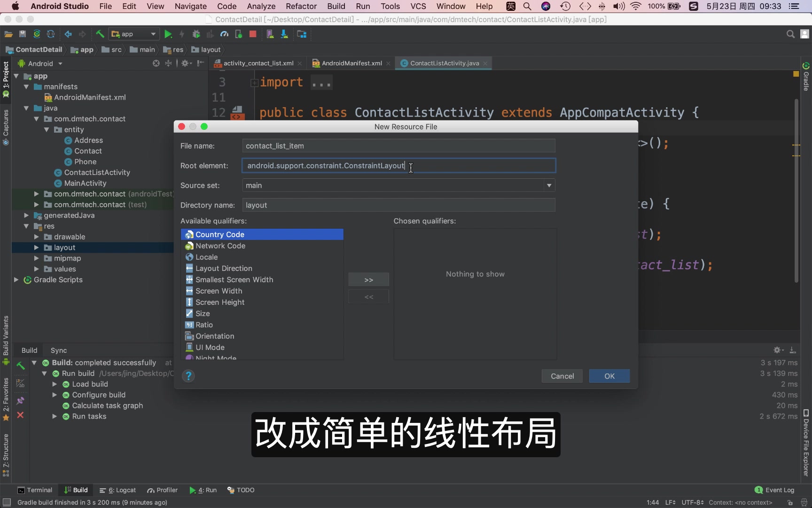Open the app run configuration dropdown
Viewport: 812px width, 508px height.
pyautogui.click(x=133, y=34)
